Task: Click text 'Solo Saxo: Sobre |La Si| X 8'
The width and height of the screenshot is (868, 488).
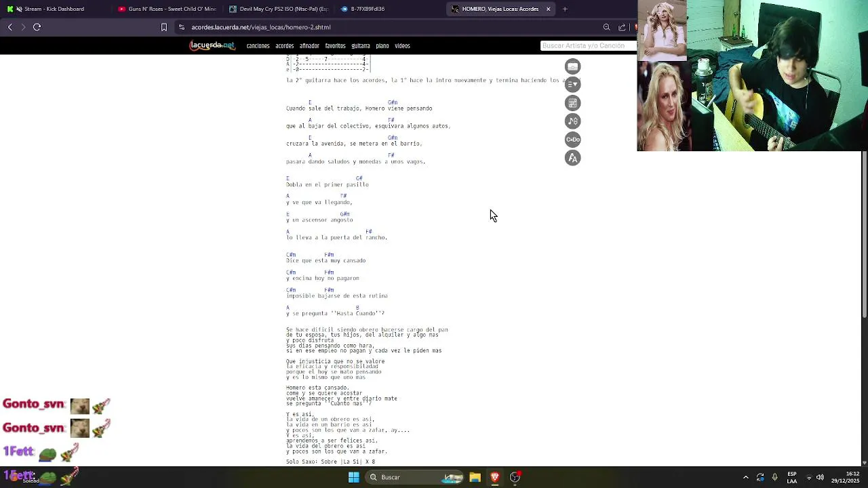Action: pos(330,462)
